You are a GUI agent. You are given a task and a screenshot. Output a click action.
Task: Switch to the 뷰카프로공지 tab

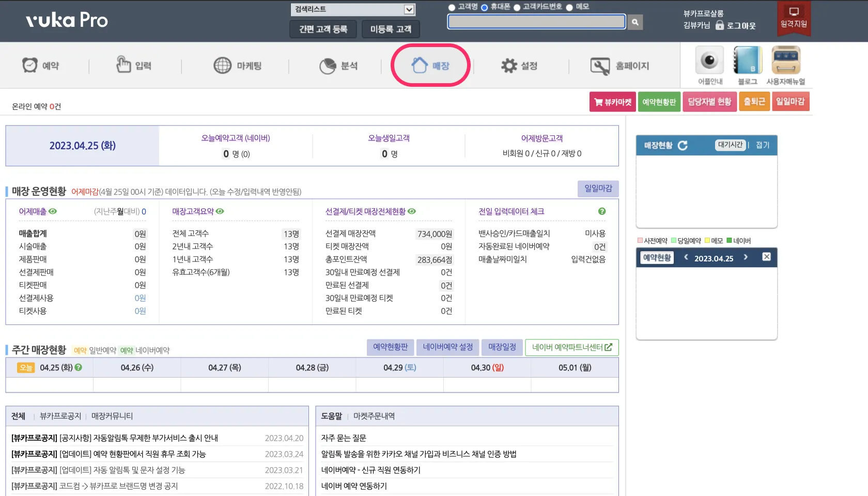(x=60, y=416)
